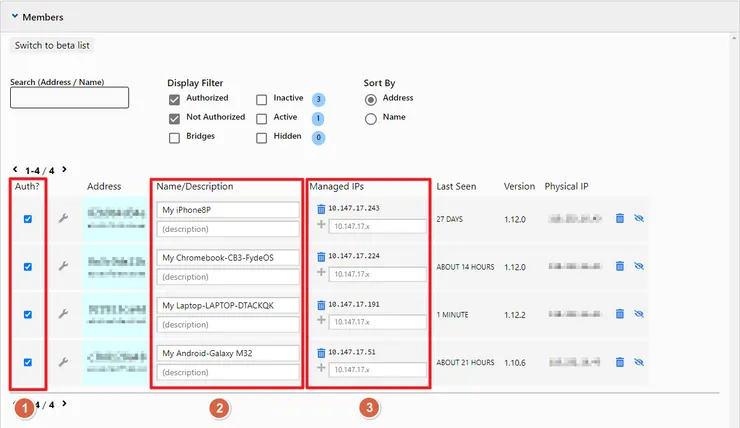Edit the My Laptop-LAPTOP-DTACKQK name field

point(228,305)
